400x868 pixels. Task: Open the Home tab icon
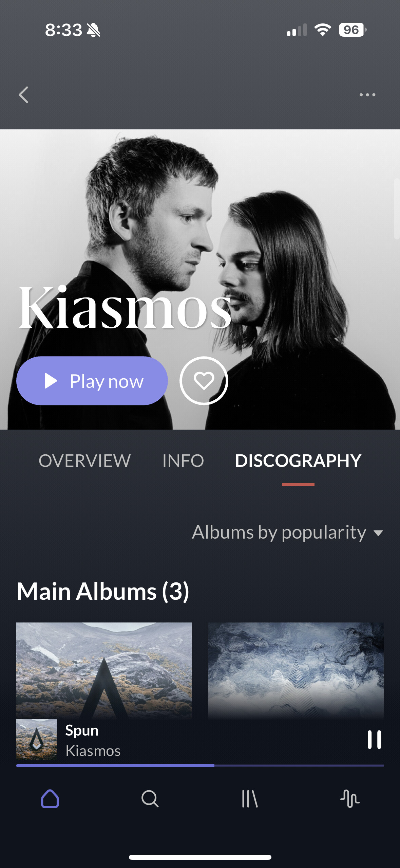coord(50,798)
